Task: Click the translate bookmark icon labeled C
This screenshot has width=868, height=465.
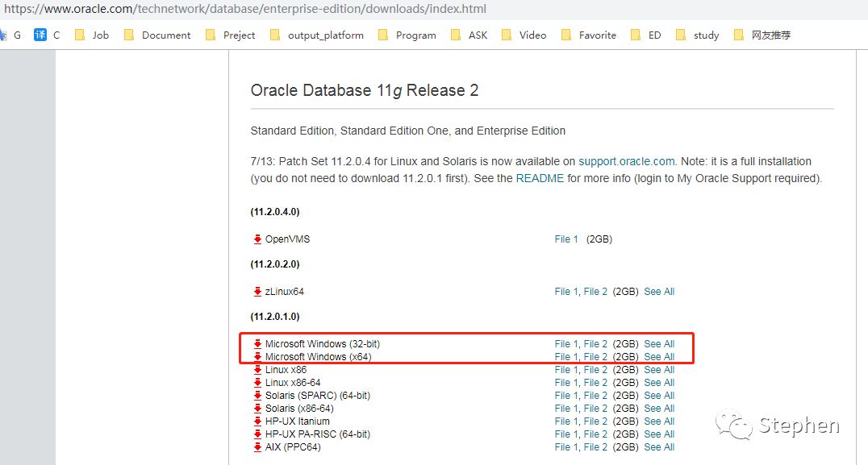Action: [x=47, y=35]
